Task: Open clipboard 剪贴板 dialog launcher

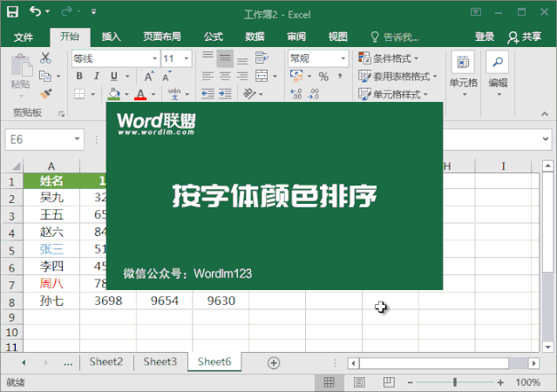Action: coord(62,113)
